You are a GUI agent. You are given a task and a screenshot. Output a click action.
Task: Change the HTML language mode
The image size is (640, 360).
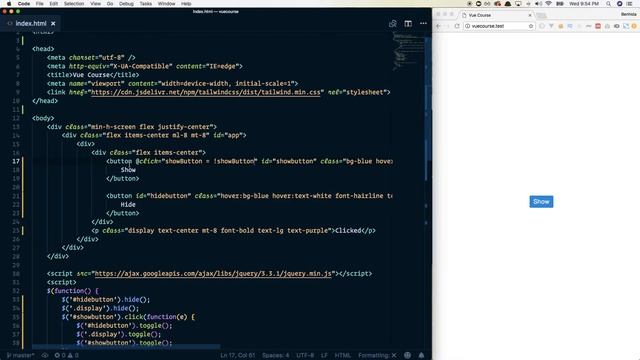coord(342,355)
